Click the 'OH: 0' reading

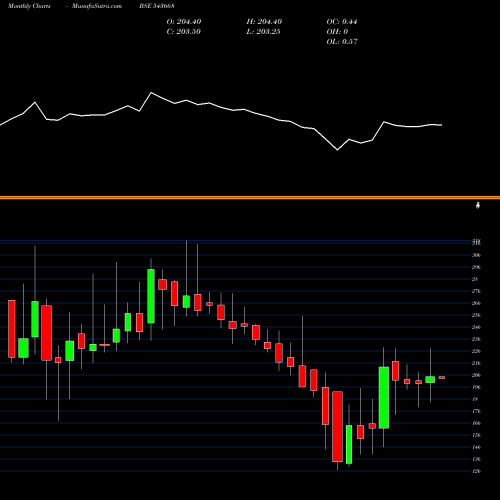[337, 32]
